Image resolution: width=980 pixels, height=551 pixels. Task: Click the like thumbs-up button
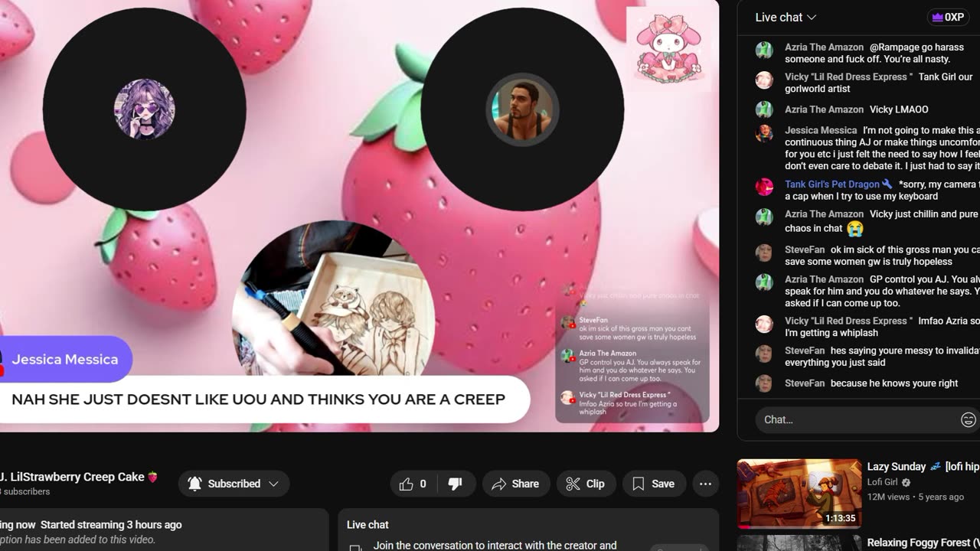[412, 484]
